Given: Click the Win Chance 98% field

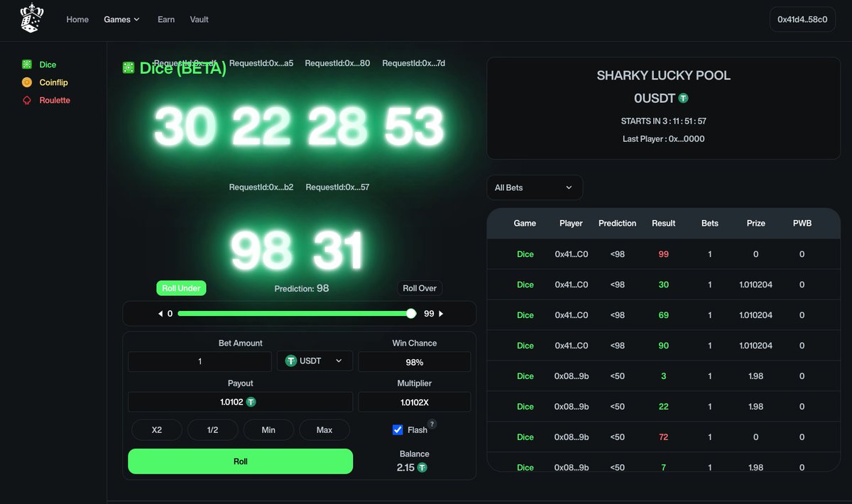Looking at the screenshot, I should pos(415,362).
